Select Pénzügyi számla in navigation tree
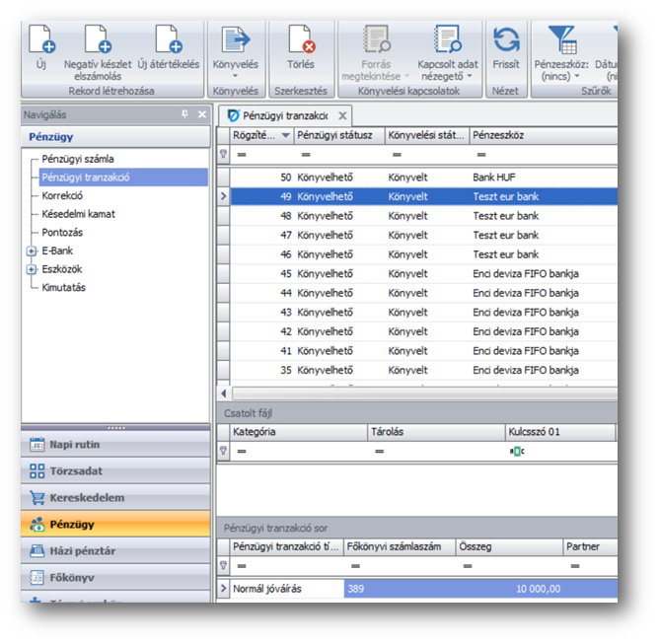Viewport: 659px width, 644px height. point(78,159)
